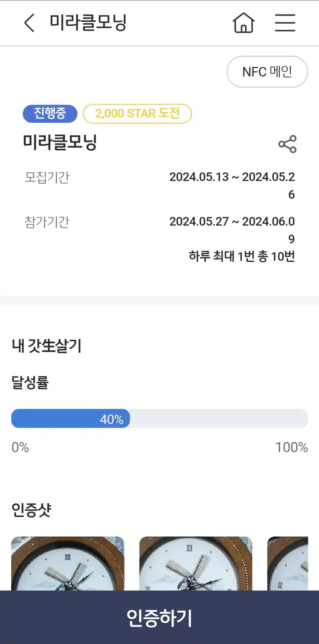319x644 pixels.
Task: Tap the 미라클모닝 header title
Action: tap(88, 22)
